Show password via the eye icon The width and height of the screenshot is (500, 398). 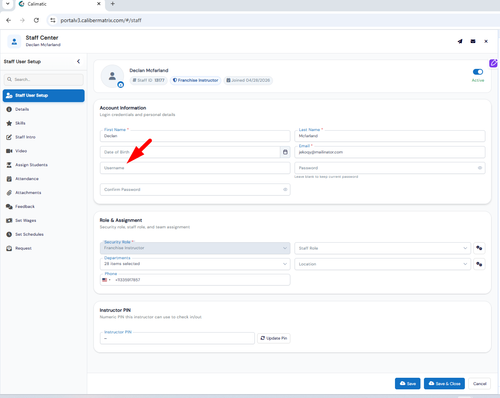point(480,168)
